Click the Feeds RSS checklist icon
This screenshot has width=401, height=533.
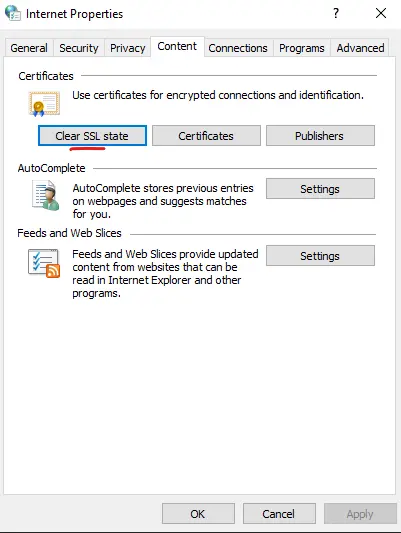point(44,263)
